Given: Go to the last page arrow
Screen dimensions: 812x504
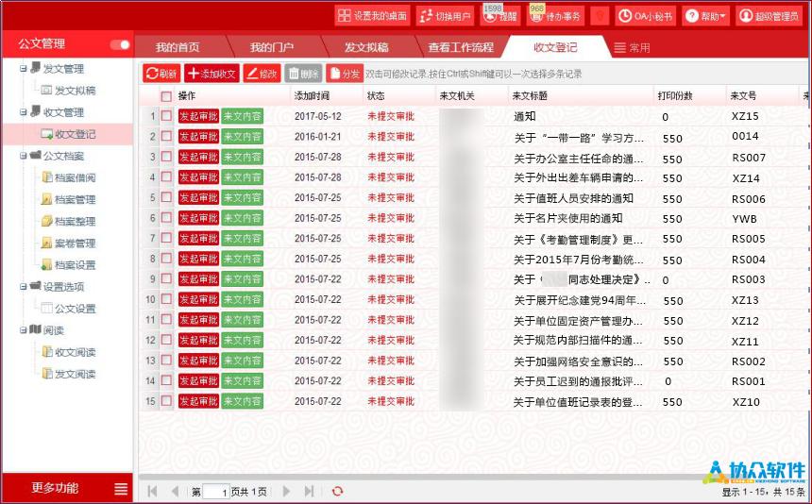Looking at the screenshot, I should [x=309, y=491].
